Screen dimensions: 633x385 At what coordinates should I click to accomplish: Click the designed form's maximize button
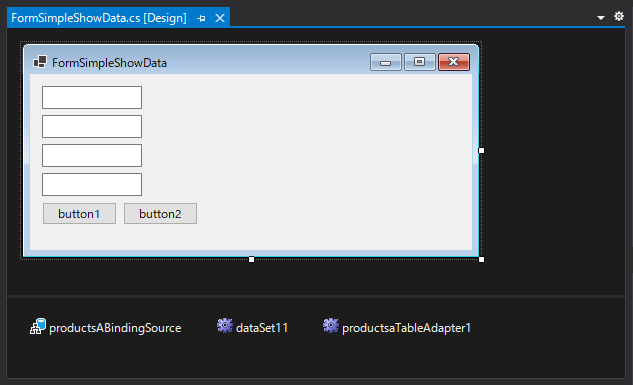pos(420,62)
